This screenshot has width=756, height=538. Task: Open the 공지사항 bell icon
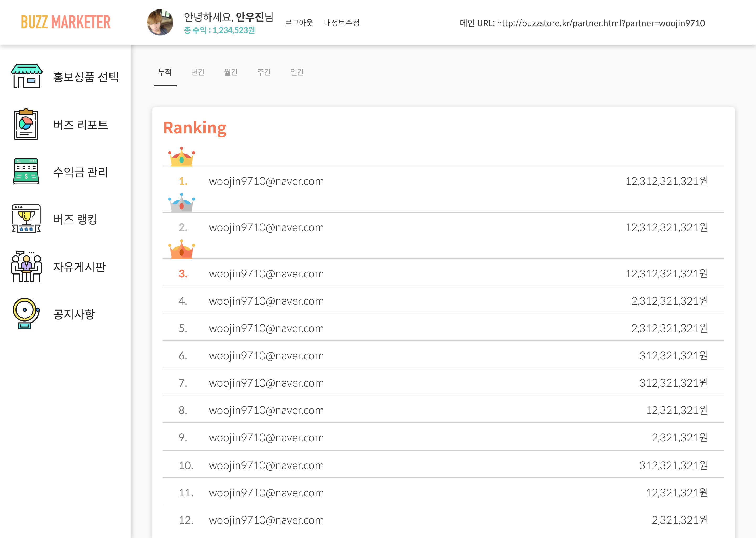click(x=26, y=313)
